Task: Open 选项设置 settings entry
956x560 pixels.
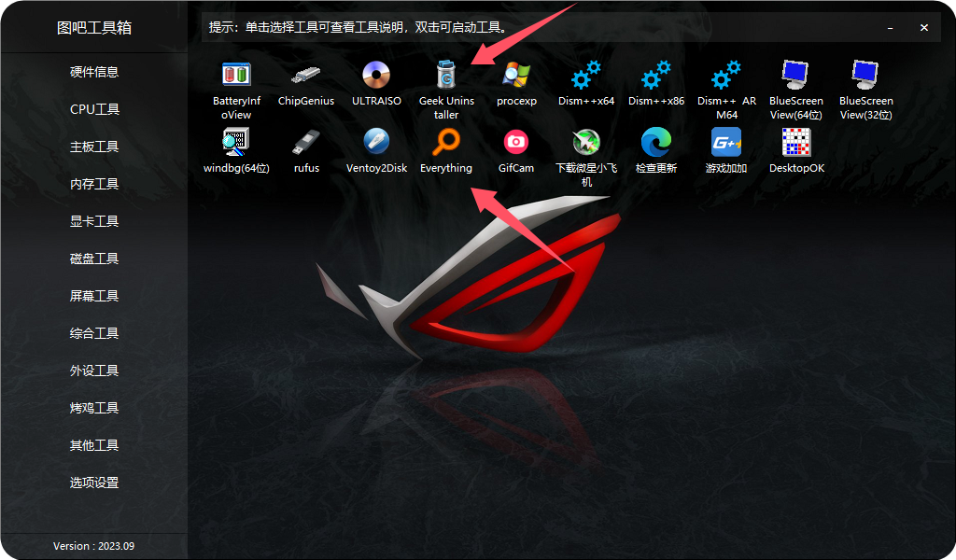Action: (94, 483)
